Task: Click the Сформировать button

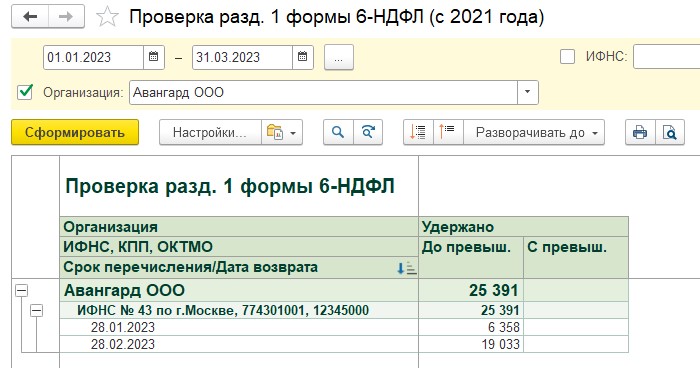Action: 75,132
